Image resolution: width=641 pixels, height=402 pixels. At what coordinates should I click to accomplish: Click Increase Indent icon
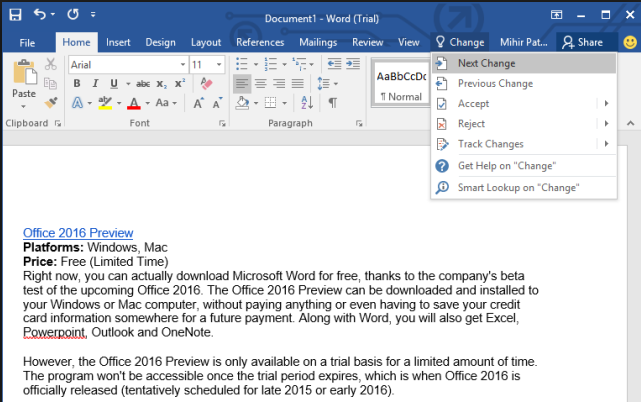pos(353,64)
